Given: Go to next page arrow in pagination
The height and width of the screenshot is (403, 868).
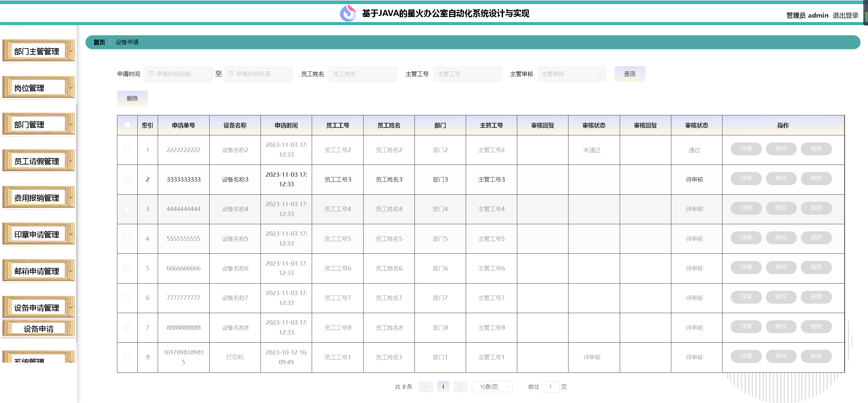Looking at the screenshot, I should [460, 387].
